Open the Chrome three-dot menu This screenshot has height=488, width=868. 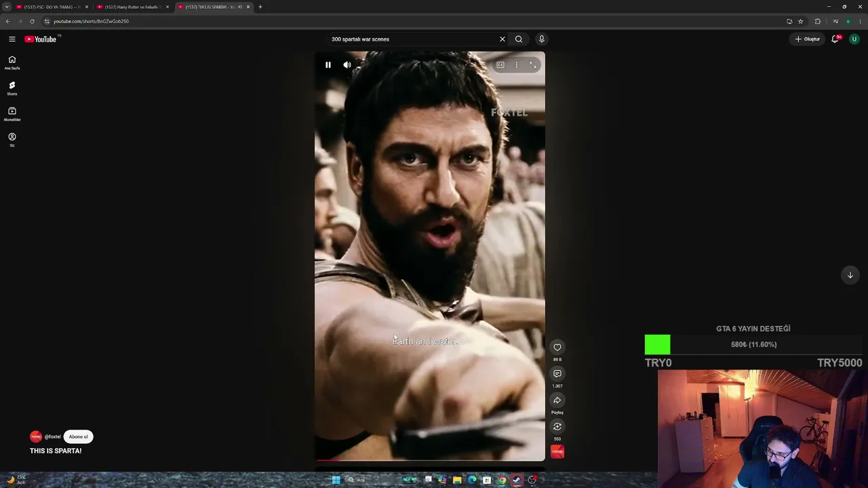[x=860, y=21]
